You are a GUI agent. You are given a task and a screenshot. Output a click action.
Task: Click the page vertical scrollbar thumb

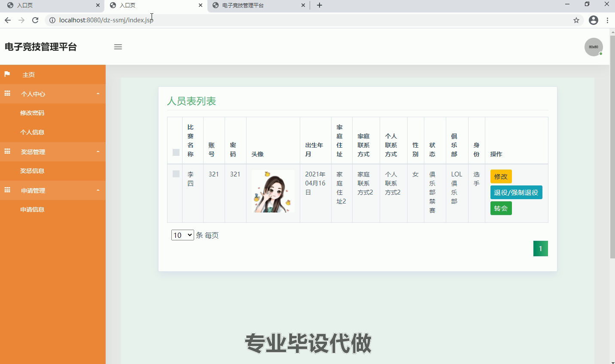point(612,146)
